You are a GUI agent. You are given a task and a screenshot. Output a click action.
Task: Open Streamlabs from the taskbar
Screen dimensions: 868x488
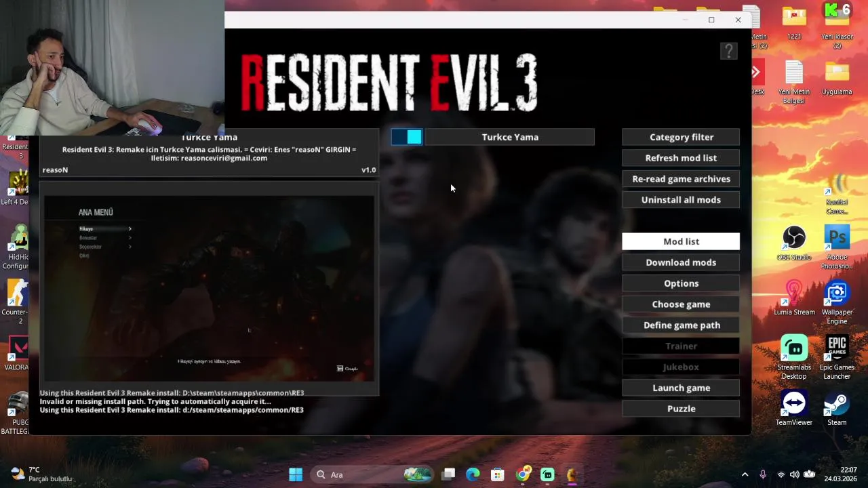[x=547, y=474]
